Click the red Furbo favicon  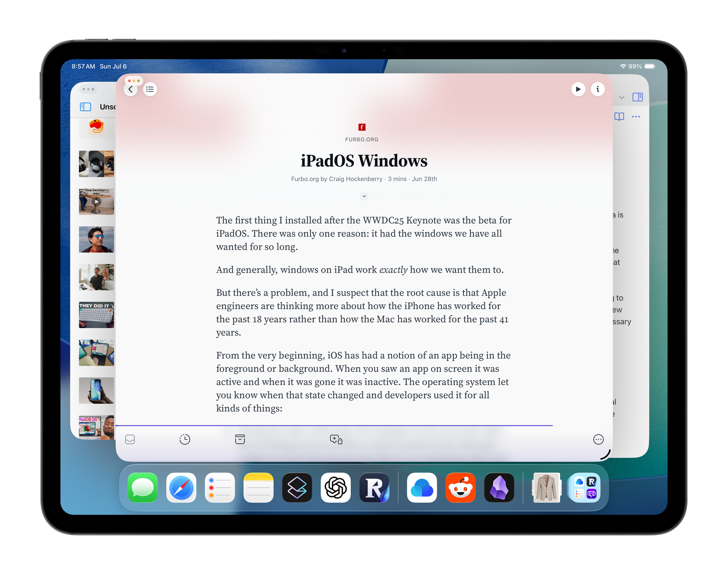click(x=362, y=127)
